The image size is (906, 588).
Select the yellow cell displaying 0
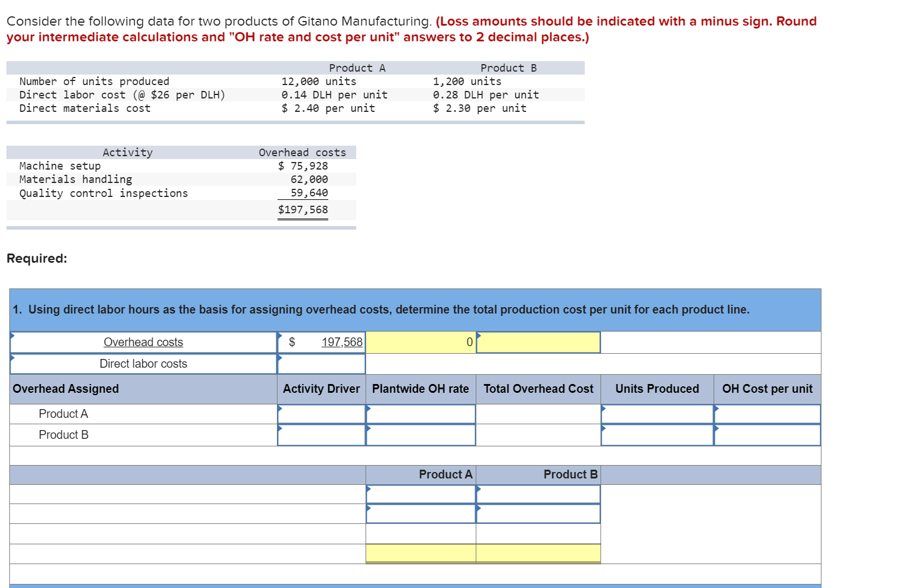coord(420,342)
